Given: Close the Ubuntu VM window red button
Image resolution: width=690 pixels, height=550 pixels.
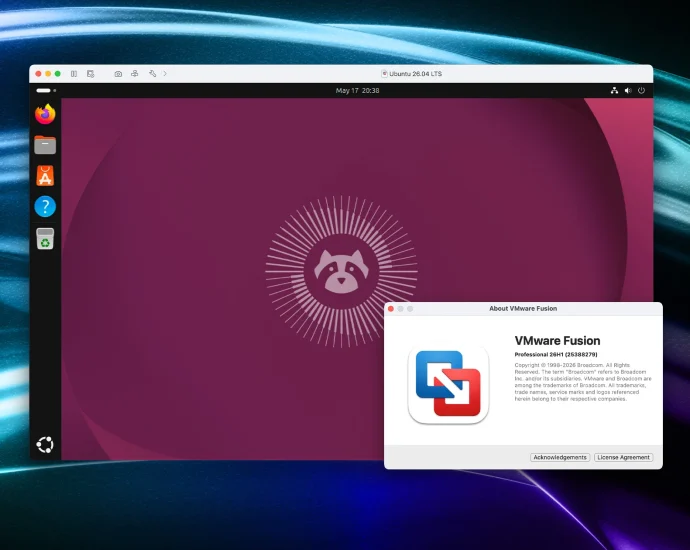Looking at the screenshot, I should (x=38, y=74).
